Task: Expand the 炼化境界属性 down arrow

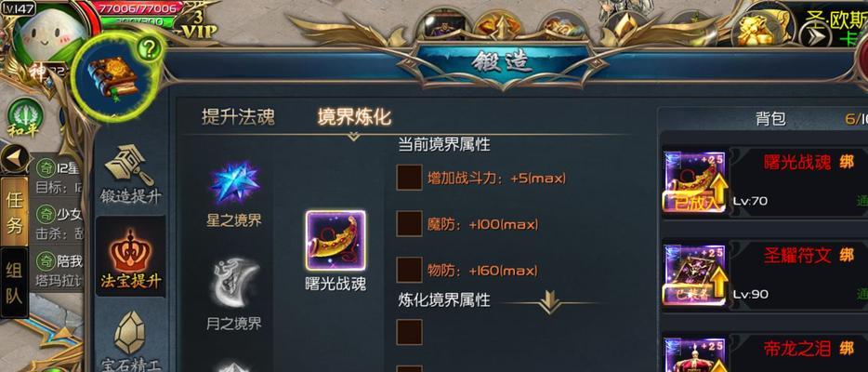Action: coord(548,303)
